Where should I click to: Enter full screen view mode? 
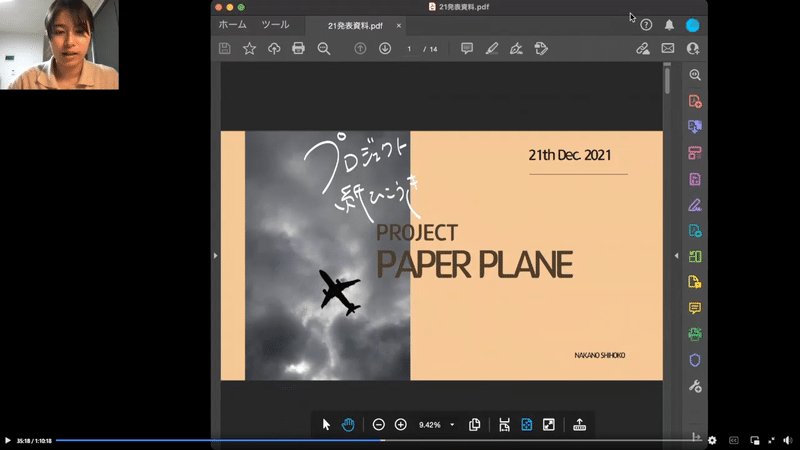pos(549,424)
